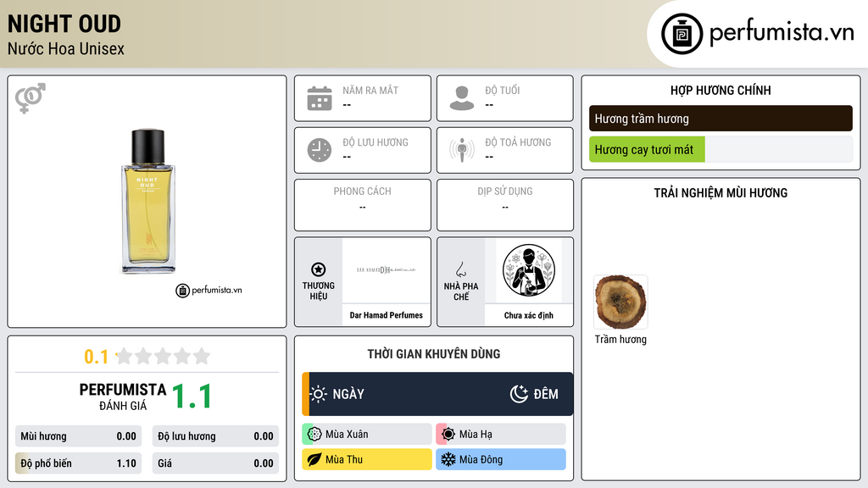This screenshot has height=488, width=868.
Task: Select the Mùa Đông season chip
Action: [501, 460]
